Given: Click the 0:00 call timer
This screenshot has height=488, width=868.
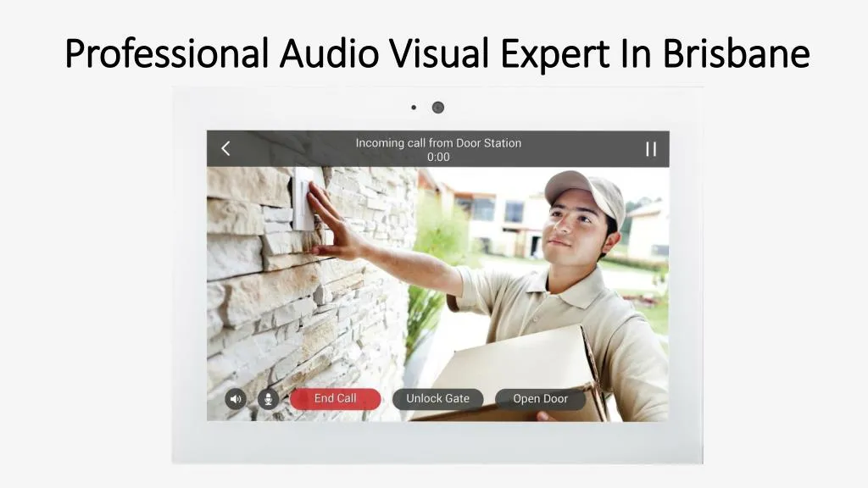Looking at the screenshot, I should point(438,157).
